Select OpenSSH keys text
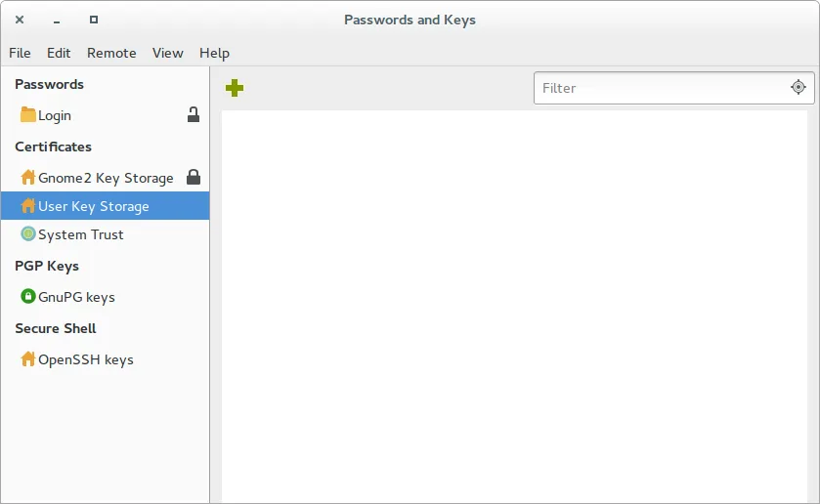 click(x=86, y=360)
